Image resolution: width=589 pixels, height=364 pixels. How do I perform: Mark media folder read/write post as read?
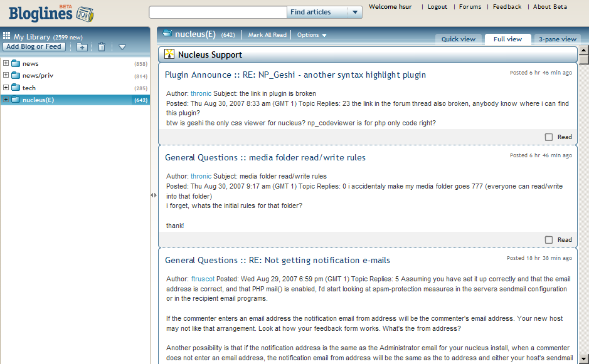pyautogui.click(x=549, y=239)
